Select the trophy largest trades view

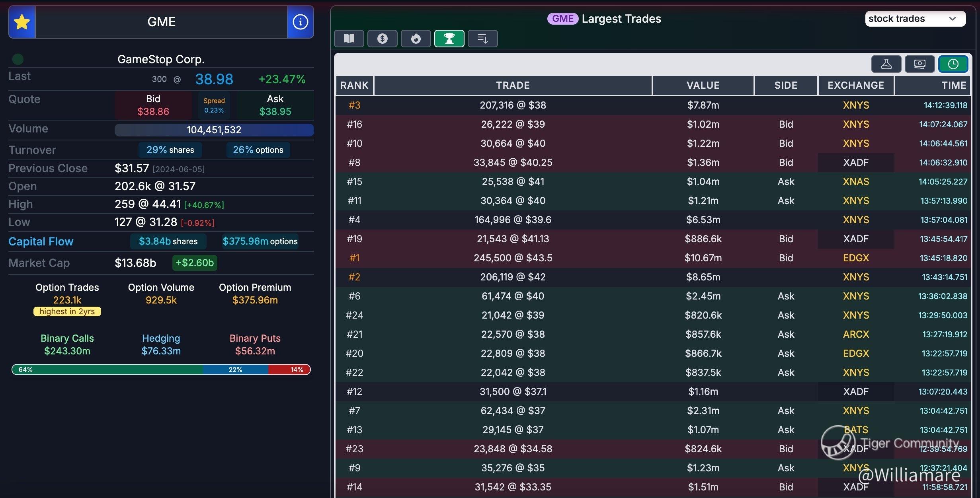click(449, 39)
